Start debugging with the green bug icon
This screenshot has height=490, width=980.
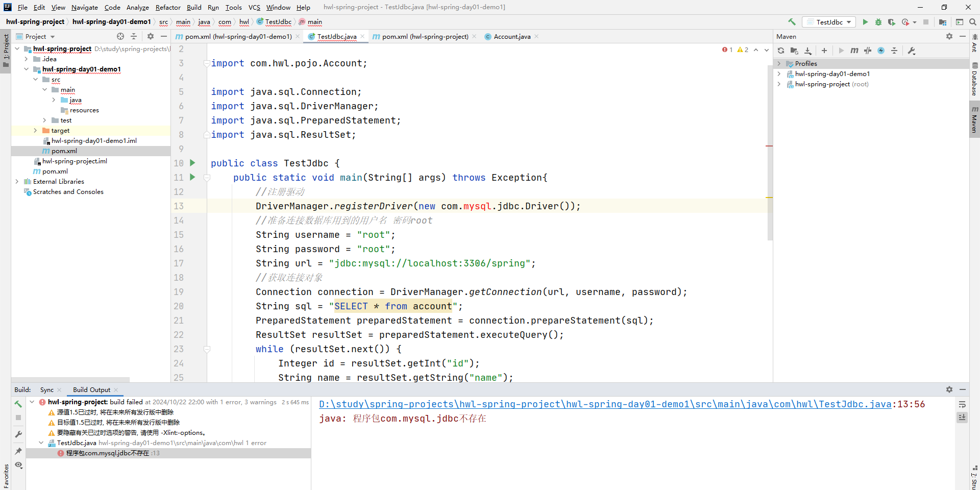pos(878,22)
